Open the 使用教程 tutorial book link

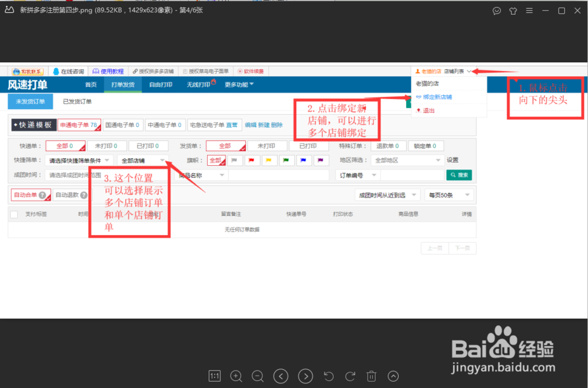tap(108, 71)
